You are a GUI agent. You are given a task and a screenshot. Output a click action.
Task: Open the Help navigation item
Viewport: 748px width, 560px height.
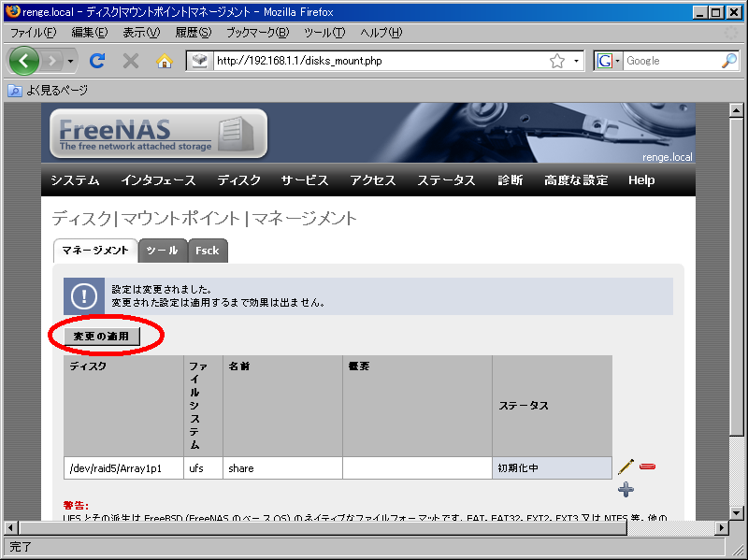click(641, 179)
